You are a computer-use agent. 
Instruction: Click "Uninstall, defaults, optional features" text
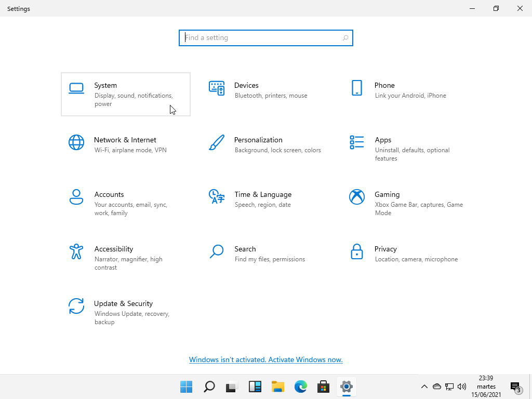click(412, 154)
